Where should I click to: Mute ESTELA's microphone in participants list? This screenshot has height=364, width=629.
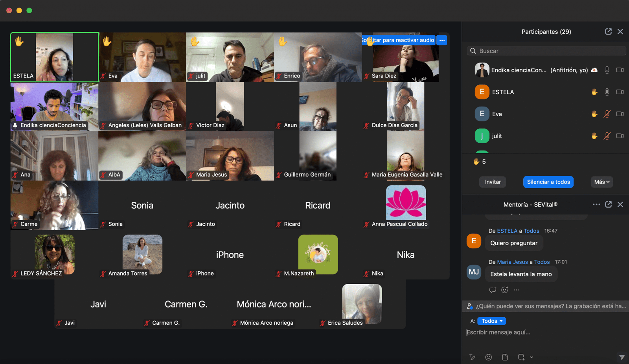pyautogui.click(x=607, y=92)
